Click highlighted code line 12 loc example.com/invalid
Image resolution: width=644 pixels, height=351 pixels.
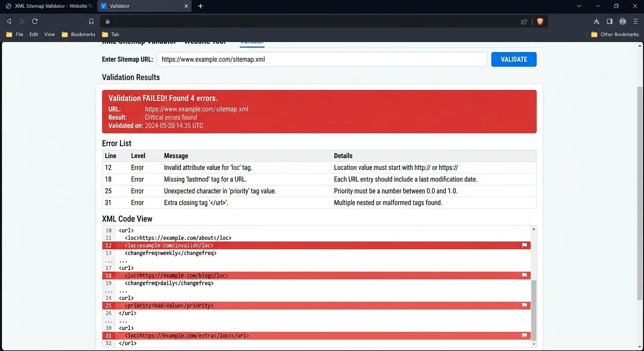click(317, 245)
